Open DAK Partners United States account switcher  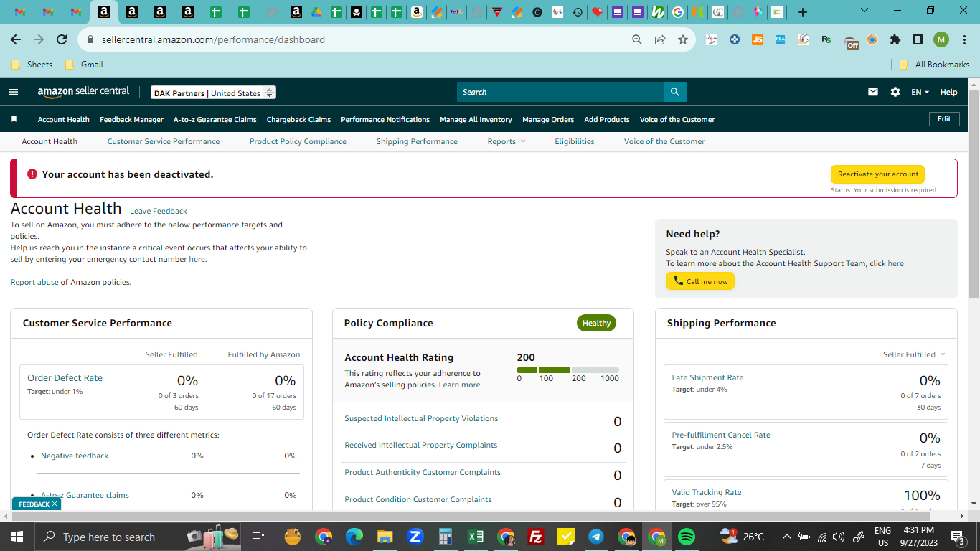(x=213, y=93)
